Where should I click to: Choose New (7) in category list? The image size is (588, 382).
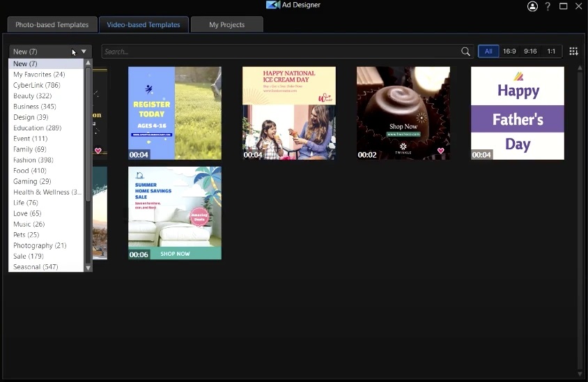pyautogui.click(x=46, y=64)
